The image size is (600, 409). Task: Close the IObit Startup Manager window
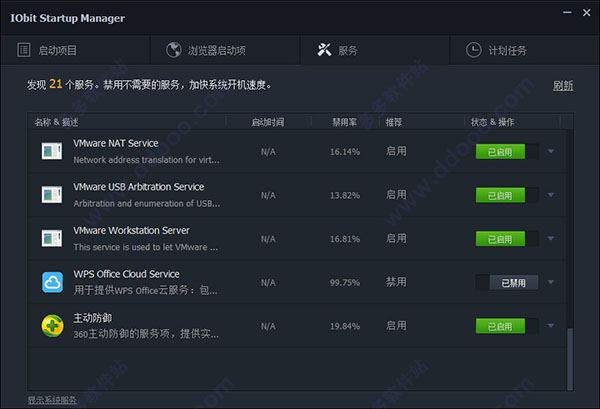coord(586,13)
